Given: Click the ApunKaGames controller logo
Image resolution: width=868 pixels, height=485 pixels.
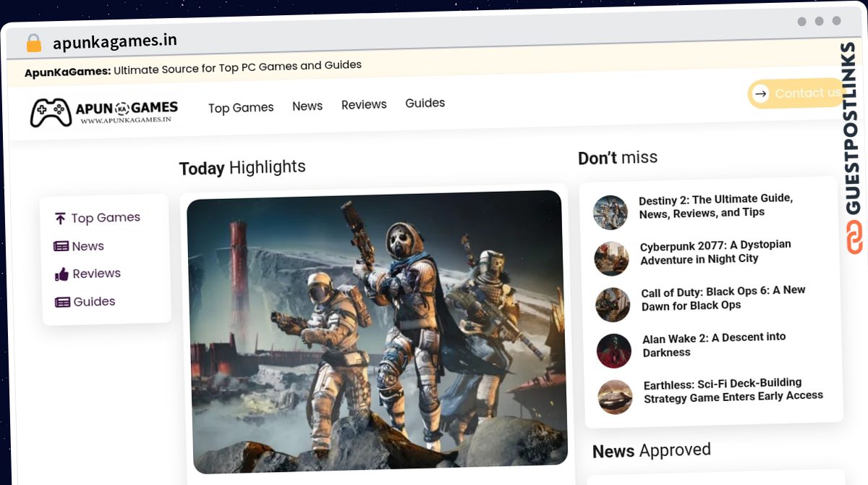Looking at the screenshot, I should click(x=103, y=112).
